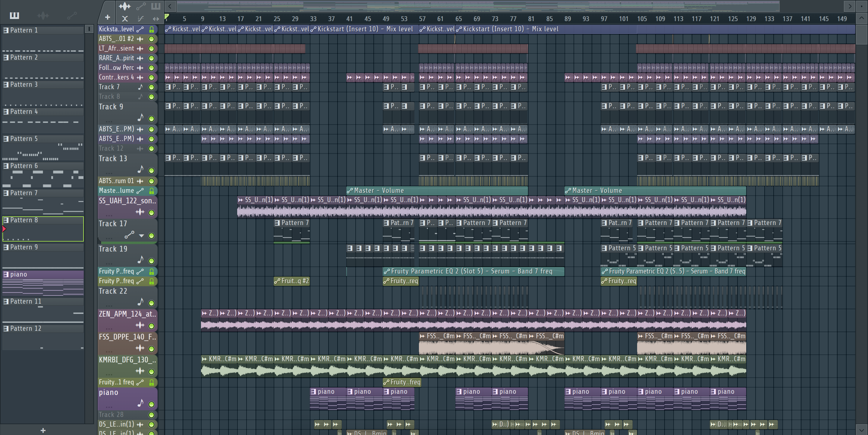Click the playlist horizontal overview scrollbar
The height and width of the screenshot is (435, 868).
pos(478,6)
